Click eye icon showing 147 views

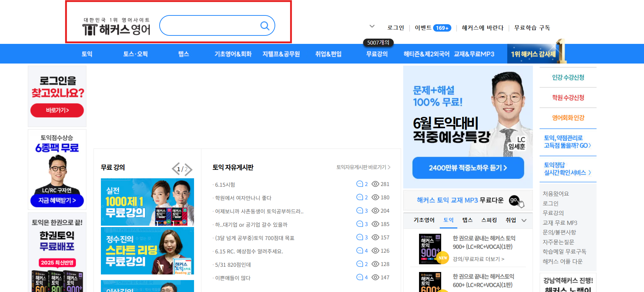click(375, 277)
